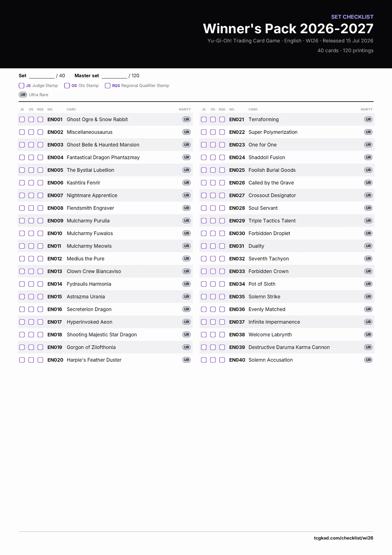392x555 pixels.
Task: Click the UR rarity badge for Evenly Matched
Action: [x=368, y=309]
